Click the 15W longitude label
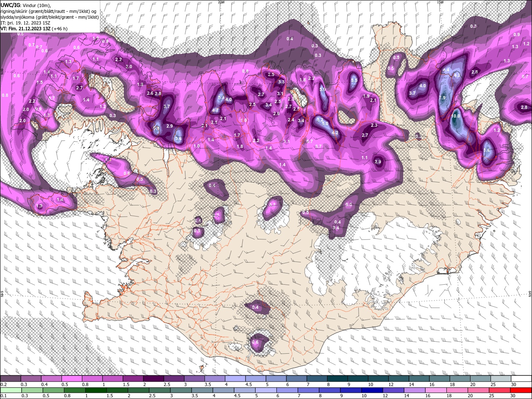The width and height of the screenshot is (532, 399). coord(440,2)
